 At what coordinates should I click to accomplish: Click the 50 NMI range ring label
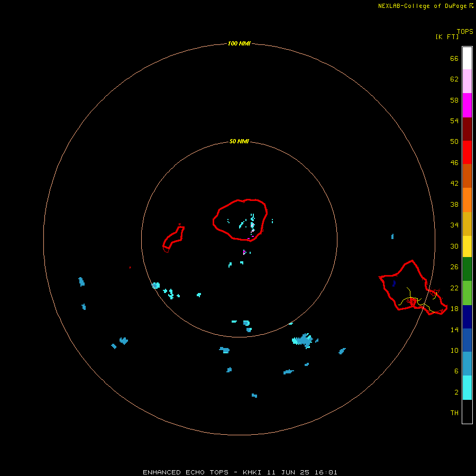click(239, 141)
